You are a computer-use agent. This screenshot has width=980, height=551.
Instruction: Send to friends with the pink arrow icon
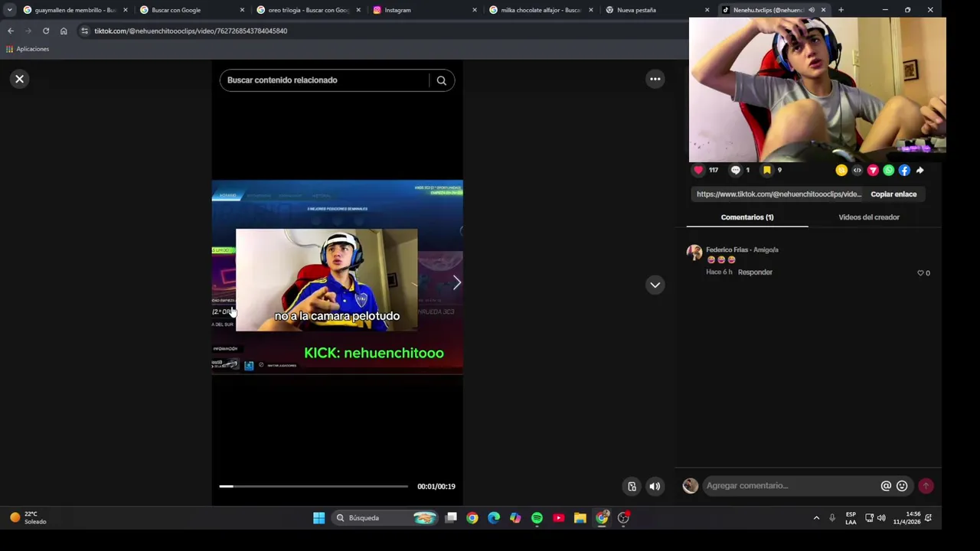pyautogui.click(x=873, y=171)
